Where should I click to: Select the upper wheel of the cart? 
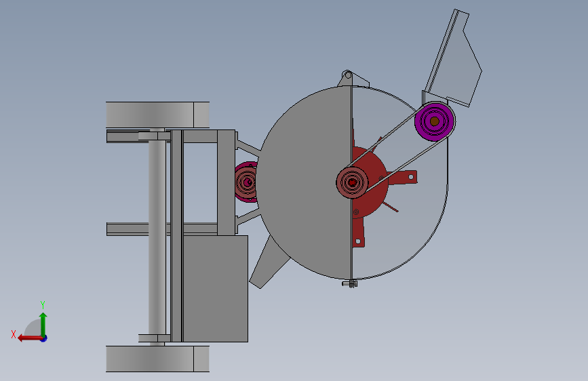[x=157, y=115]
